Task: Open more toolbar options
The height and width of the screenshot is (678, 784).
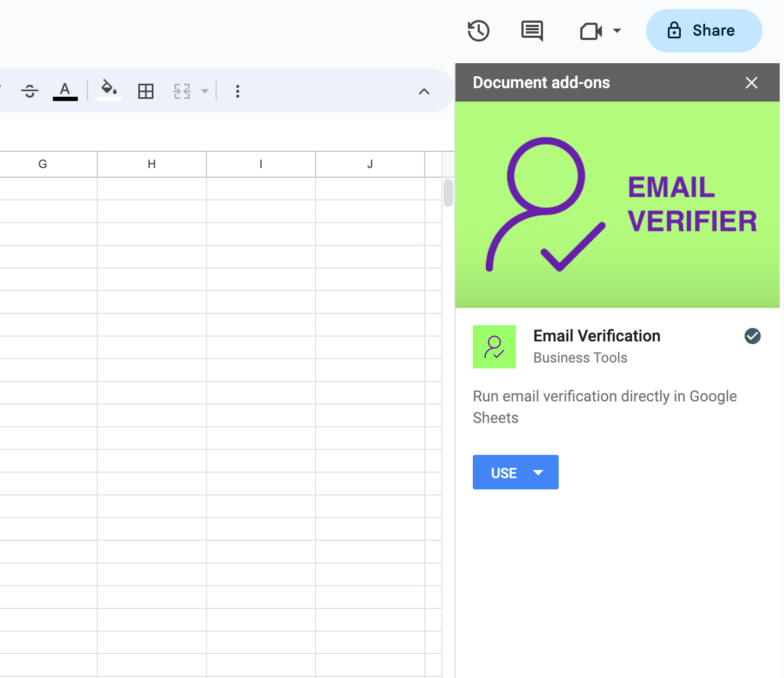Action: (237, 91)
